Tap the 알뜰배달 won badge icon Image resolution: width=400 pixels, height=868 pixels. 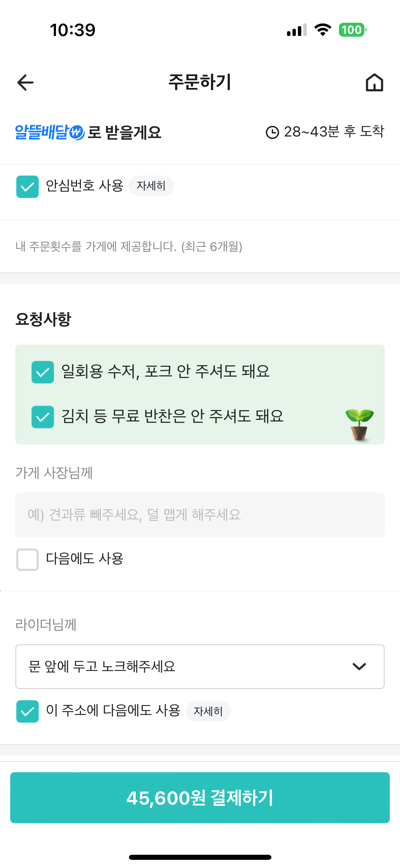click(x=77, y=132)
